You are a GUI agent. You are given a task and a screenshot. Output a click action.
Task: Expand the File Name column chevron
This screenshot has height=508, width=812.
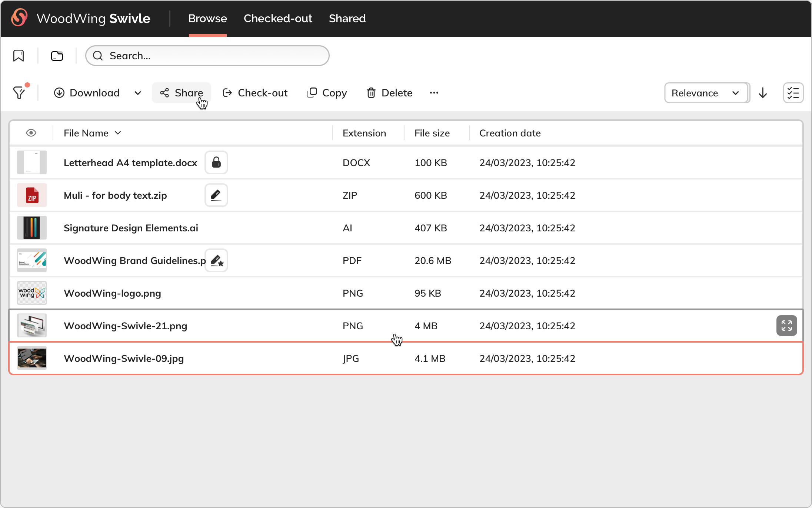pyautogui.click(x=118, y=133)
